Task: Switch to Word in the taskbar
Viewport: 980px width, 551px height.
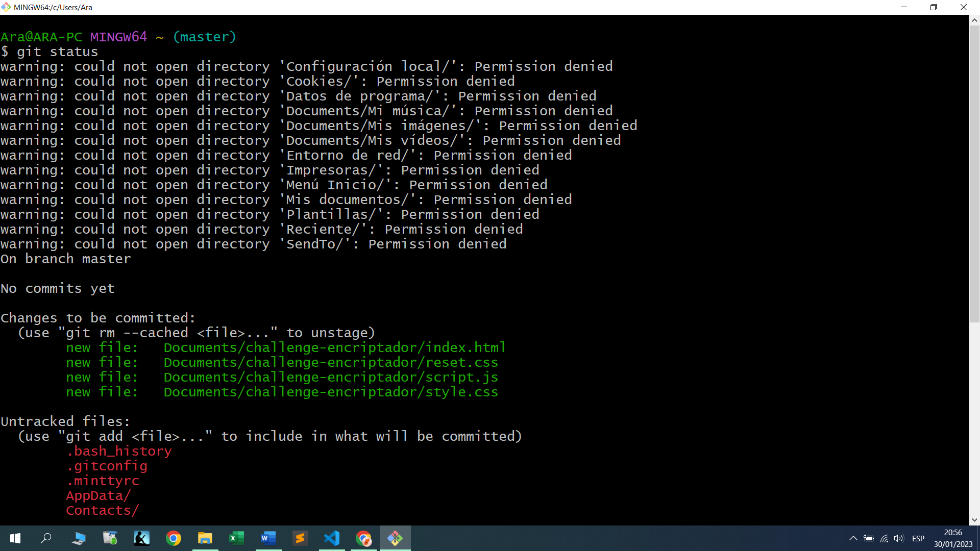Action: point(268,538)
